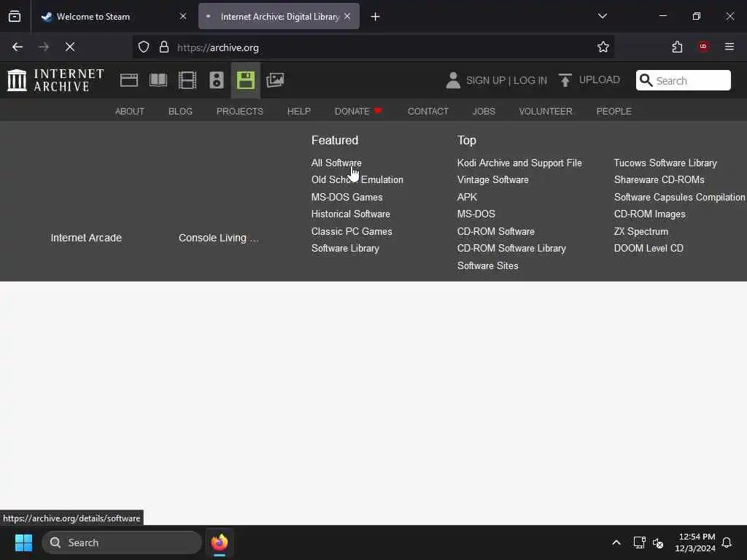Open the Firefox extensions puzzle icon
This screenshot has height=560, width=747.
[x=677, y=47]
